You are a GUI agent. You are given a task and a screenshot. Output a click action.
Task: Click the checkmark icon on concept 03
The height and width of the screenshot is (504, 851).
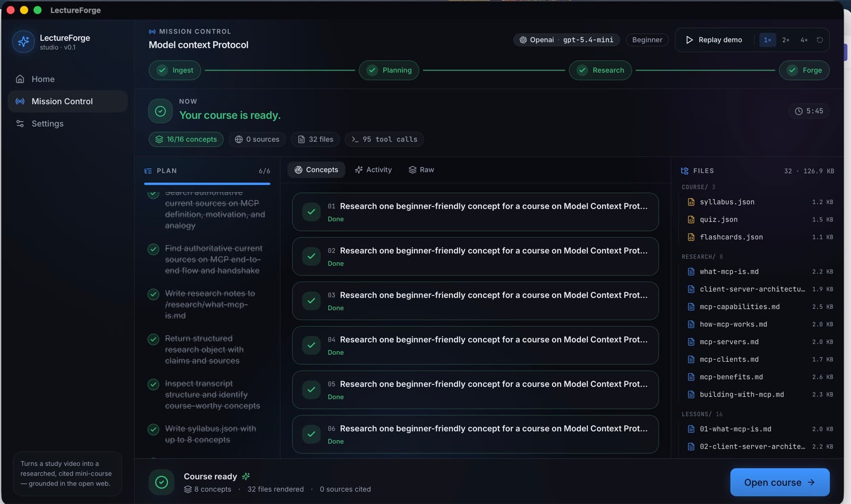click(311, 301)
